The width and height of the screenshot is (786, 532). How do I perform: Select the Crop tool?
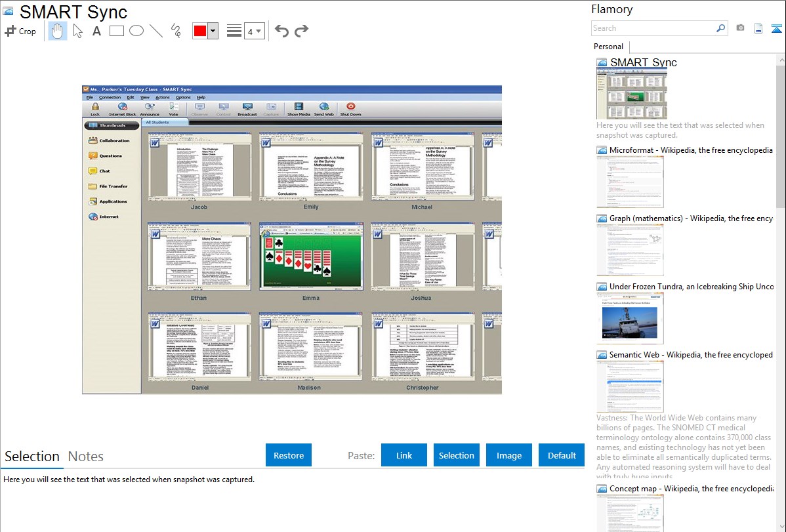[x=20, y=31]
